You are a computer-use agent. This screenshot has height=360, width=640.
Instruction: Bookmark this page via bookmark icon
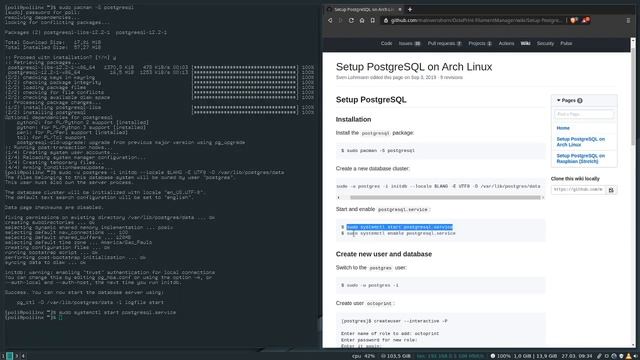click(372, 20)
